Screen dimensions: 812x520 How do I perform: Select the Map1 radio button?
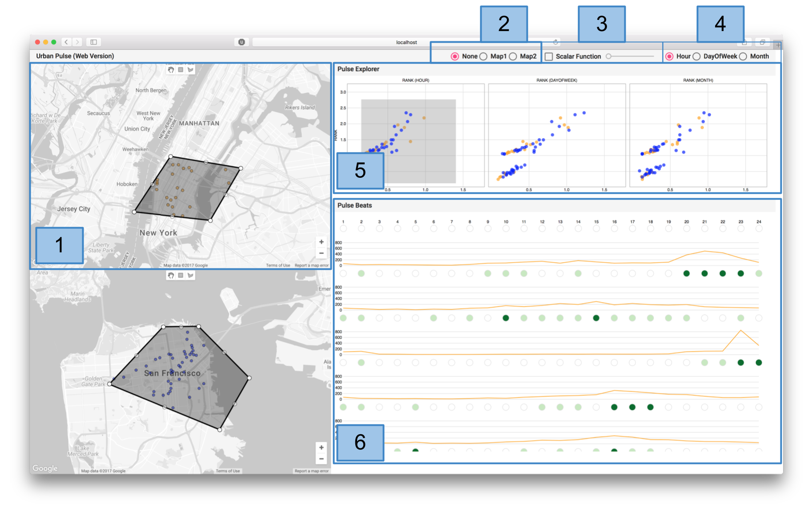click(483, 56)
